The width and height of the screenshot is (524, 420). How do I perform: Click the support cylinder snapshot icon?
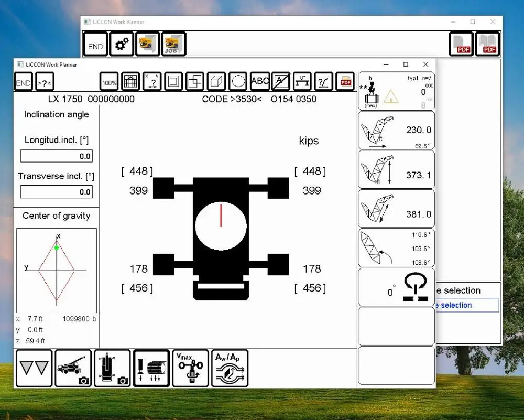(x=112, y=369)
